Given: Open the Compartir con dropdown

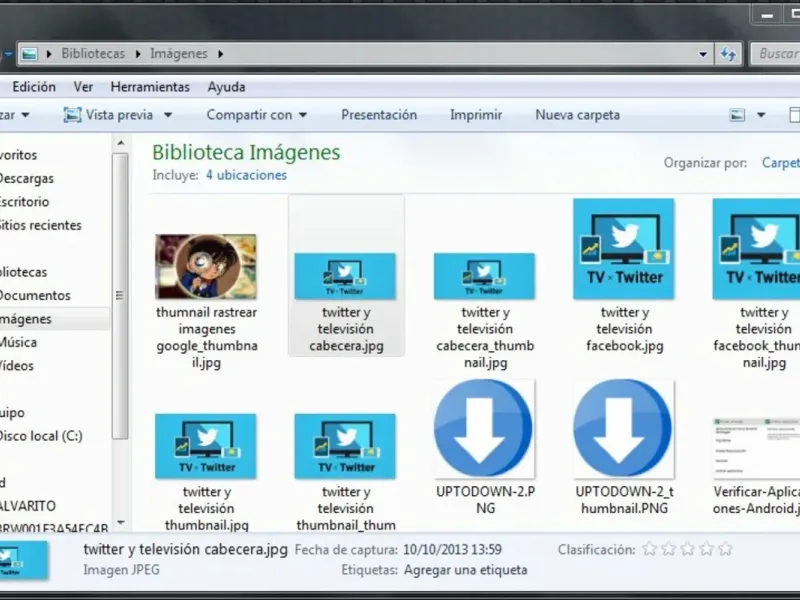Looking at the screenshot, I should (257, 115).
